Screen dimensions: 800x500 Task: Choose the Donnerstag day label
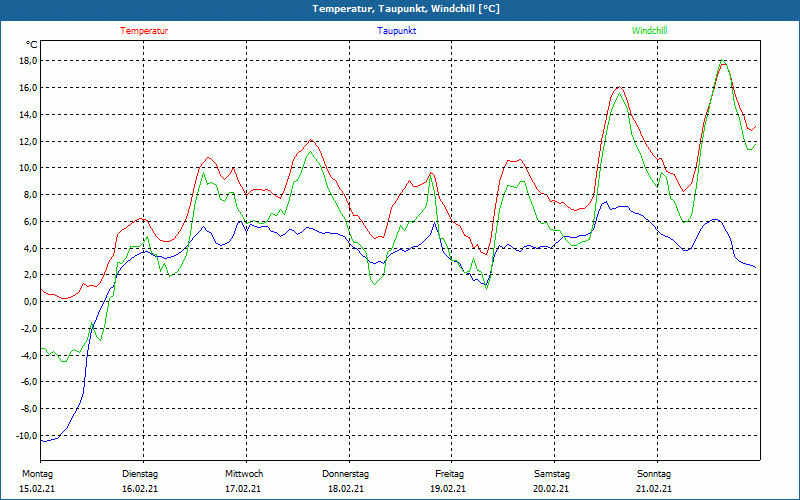click(x=346, y=474)
